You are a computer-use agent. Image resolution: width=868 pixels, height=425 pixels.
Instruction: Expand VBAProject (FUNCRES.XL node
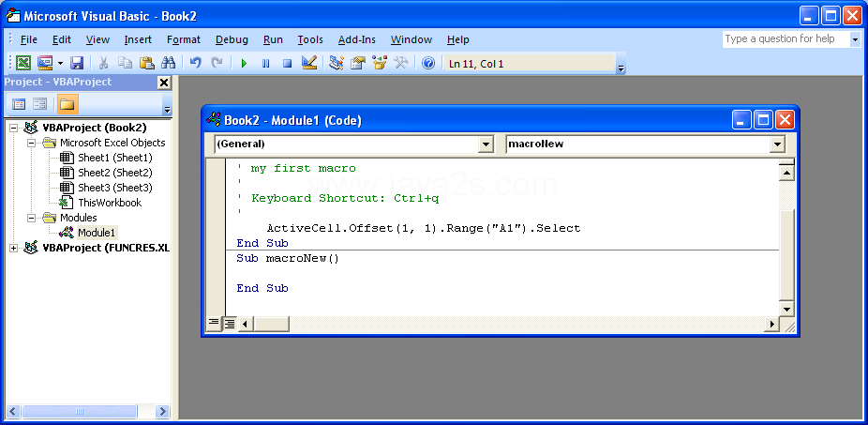[14, 248]
